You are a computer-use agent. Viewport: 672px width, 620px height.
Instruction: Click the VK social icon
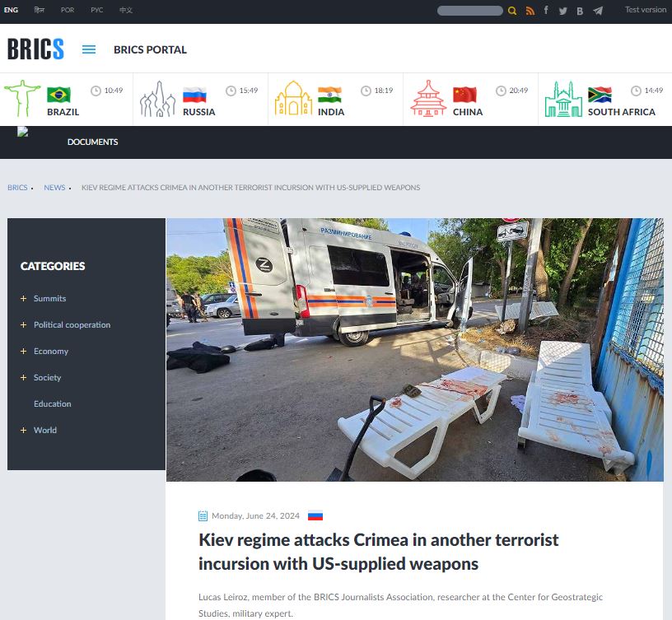[580, 11]
